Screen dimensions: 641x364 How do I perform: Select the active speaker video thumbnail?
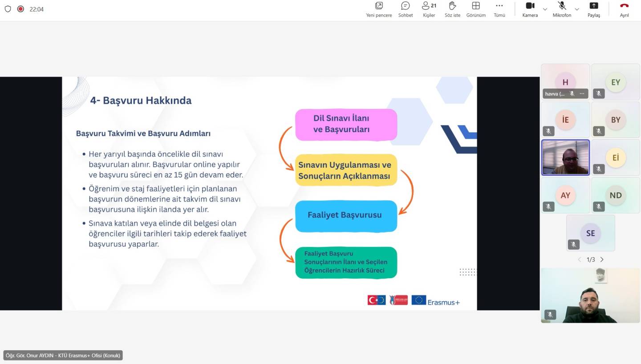tap(565, 158)
